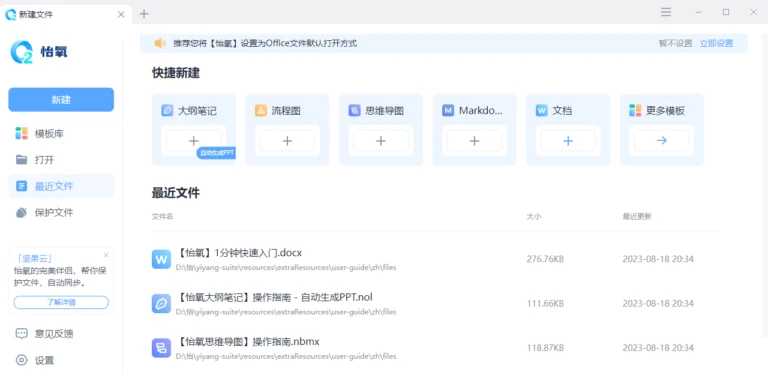
Task: Add a new tab with plus
Action: [144, 14]
